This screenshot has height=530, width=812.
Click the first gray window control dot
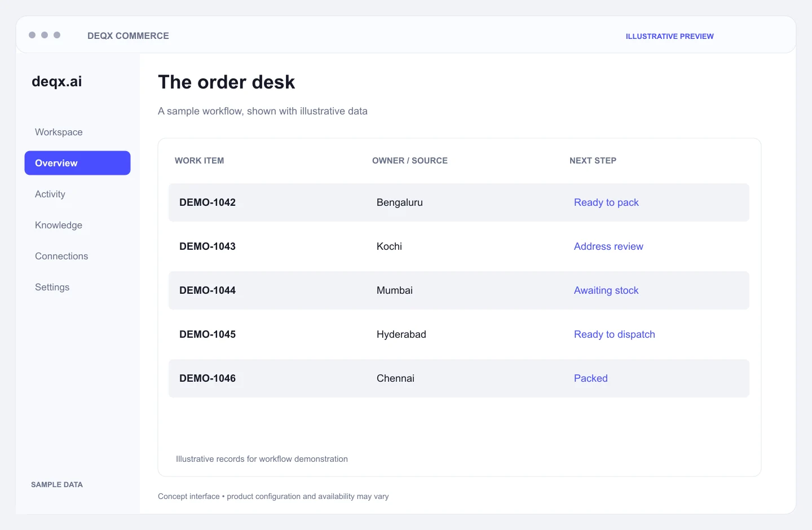pyautogui.click(x=32, y=35)
